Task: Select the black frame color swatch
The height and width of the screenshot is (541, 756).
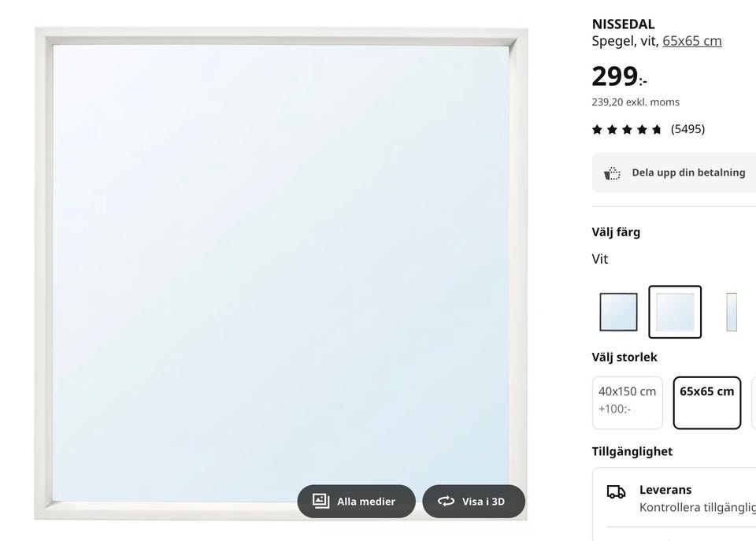Action: click(618, 312)
